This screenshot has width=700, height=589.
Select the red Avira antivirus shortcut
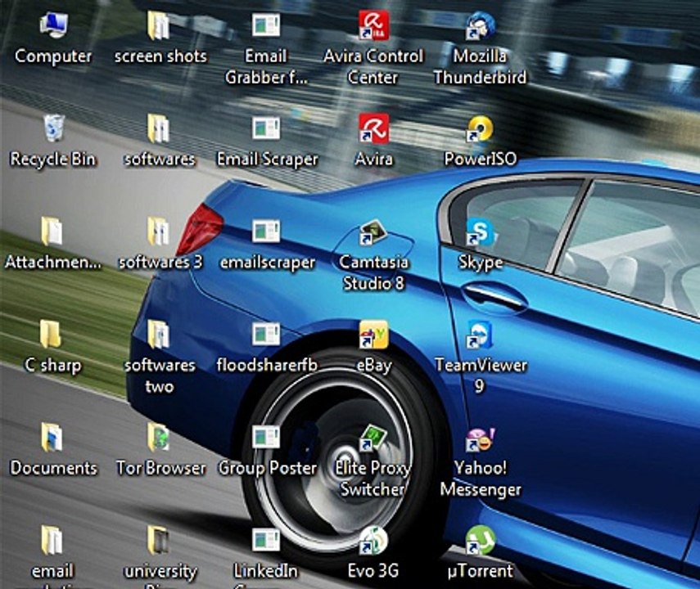point(373,129)
